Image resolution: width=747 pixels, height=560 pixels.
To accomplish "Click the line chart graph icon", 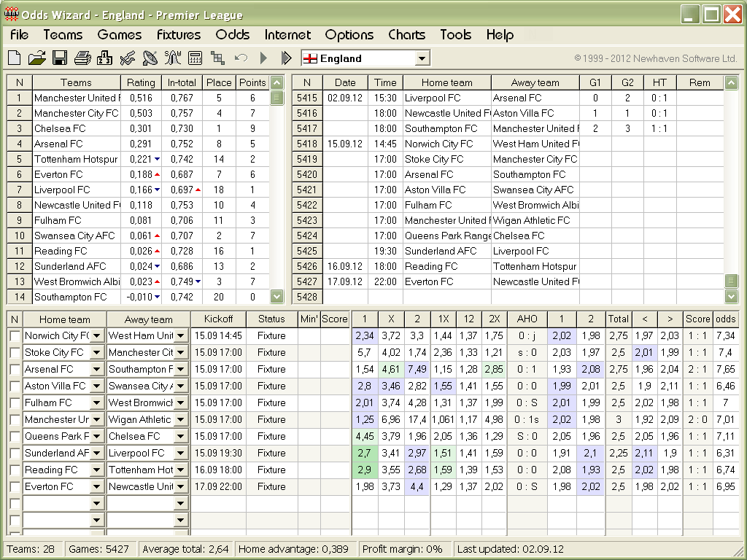I will click(x=127, y=58).
